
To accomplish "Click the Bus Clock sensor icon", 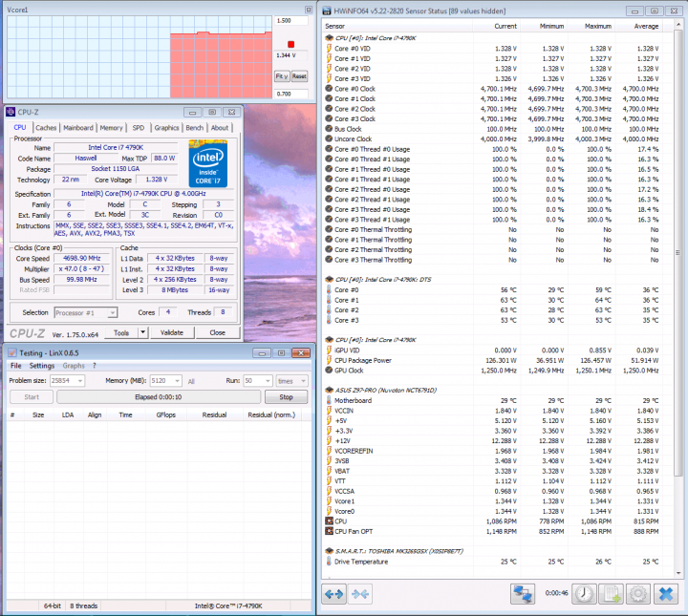I will (x=329, y=129).
